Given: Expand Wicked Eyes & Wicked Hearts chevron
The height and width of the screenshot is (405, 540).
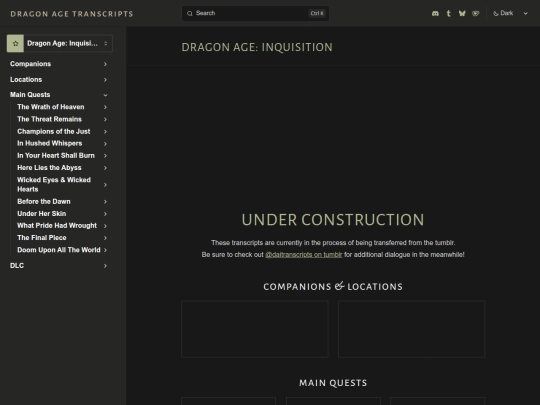Looking at the screenshot, I should [x=105, y=185].
